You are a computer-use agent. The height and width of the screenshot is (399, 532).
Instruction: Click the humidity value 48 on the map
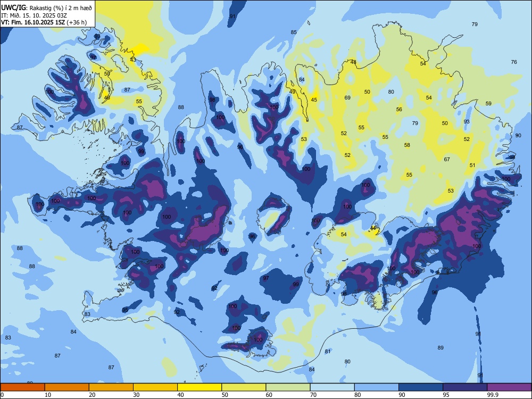[353, 62]
